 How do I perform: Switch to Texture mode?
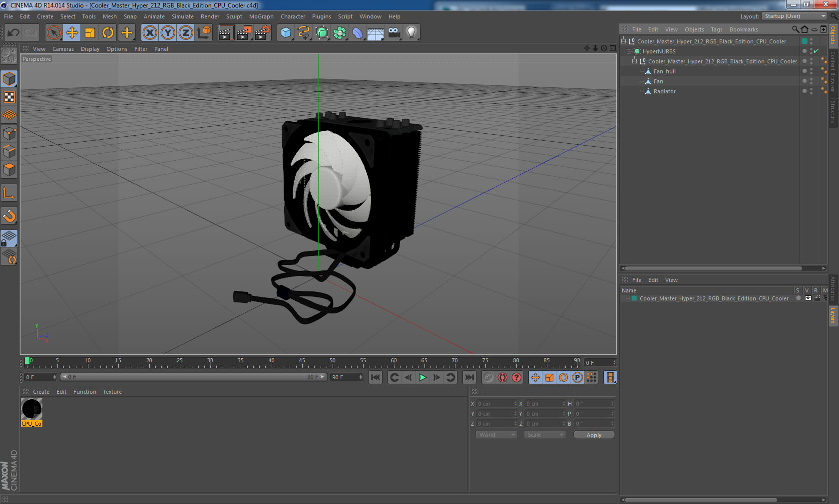click(x=9, y=97)
